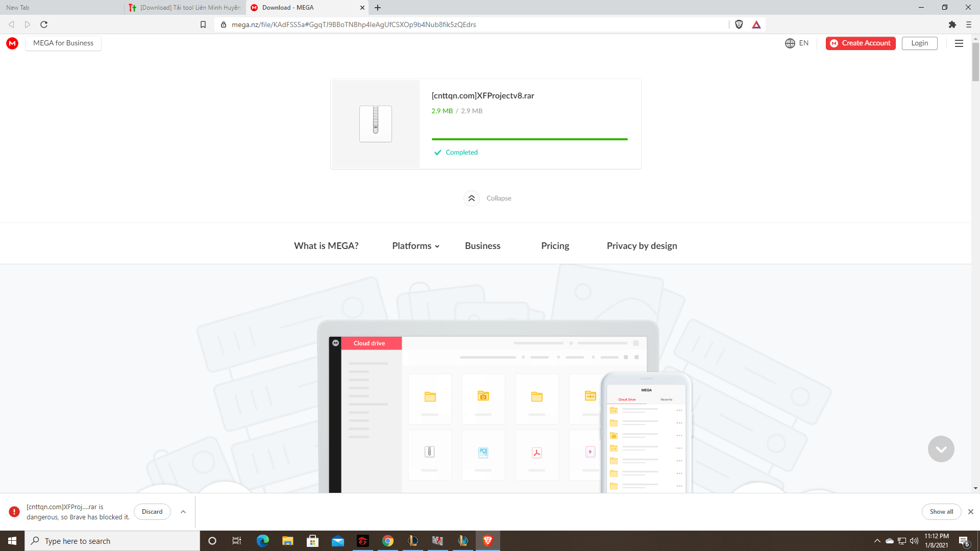The image size is (980, 551).
Task: Open Garena from the taskbar
Action: (x=363, y=541)
